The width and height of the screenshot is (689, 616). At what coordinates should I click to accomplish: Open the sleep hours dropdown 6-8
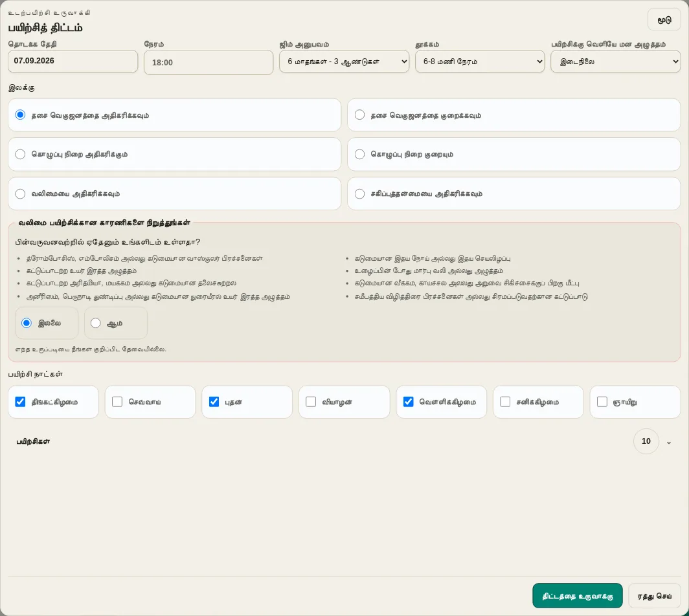pyautogui.click(x=480, y=61)
